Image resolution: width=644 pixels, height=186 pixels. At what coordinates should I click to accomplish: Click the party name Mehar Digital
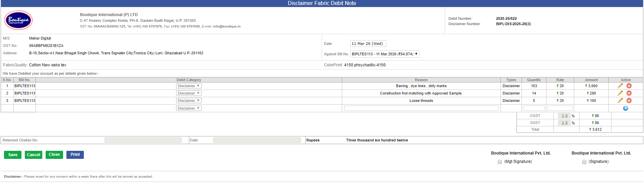pyautogui.click(x=40, y=39)
